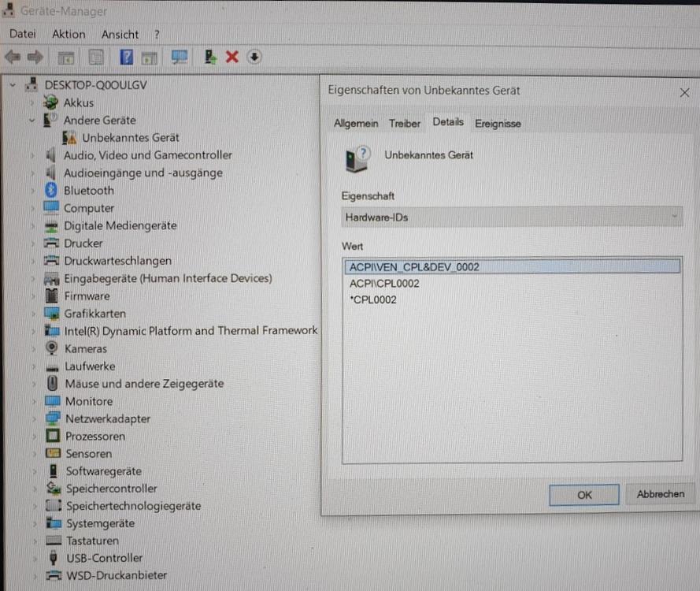Image resolution: width=700 pixels, height=591 pixels.
Task: Collapse the Andere Geräte tree node
Action: pyautogui.click(x=32, y=121)
